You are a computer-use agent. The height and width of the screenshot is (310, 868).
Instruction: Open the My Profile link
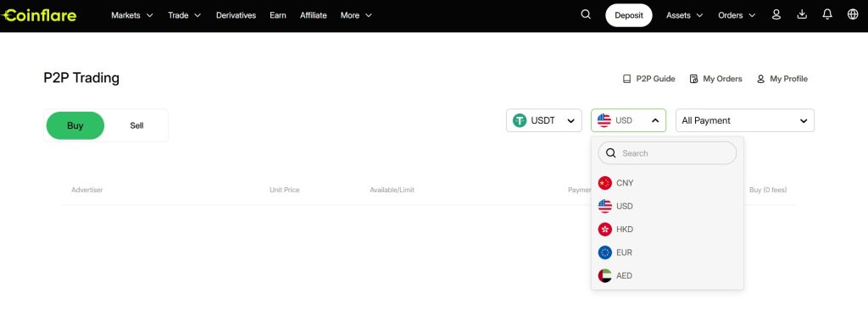pos(782,79)
